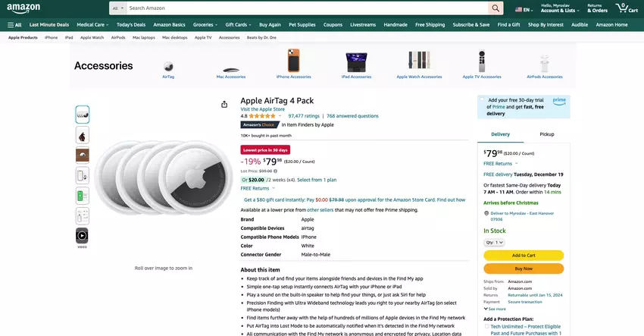Screen dimensions: 644x336
Task: Click the search magnifier button
Action: point(496,8)
